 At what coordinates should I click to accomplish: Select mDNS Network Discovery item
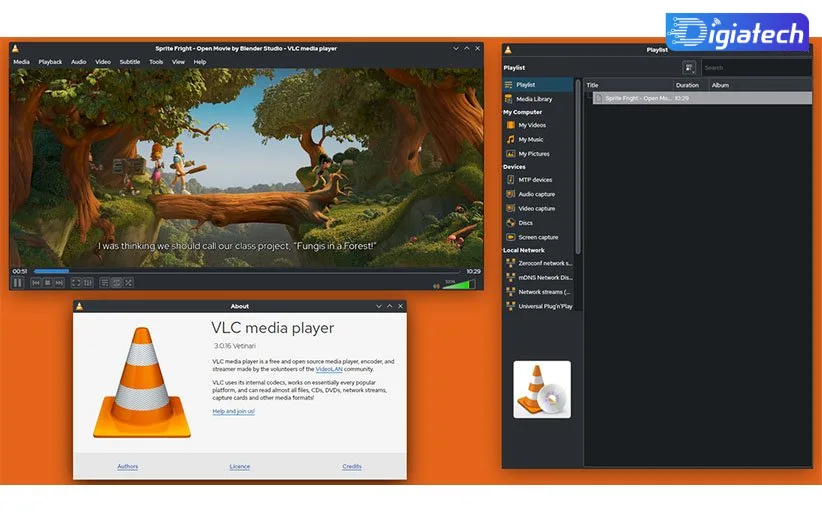[538, 277]
